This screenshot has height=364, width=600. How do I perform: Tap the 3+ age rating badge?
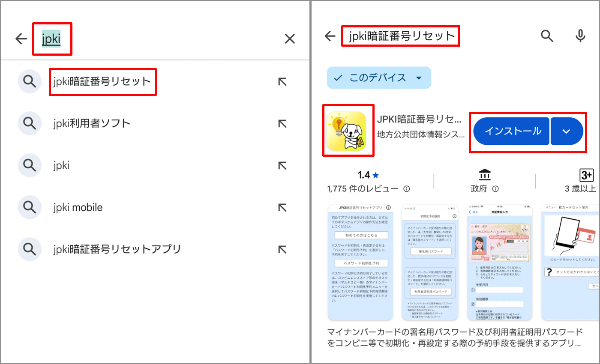pyautogui.click(x=586, y=176)
